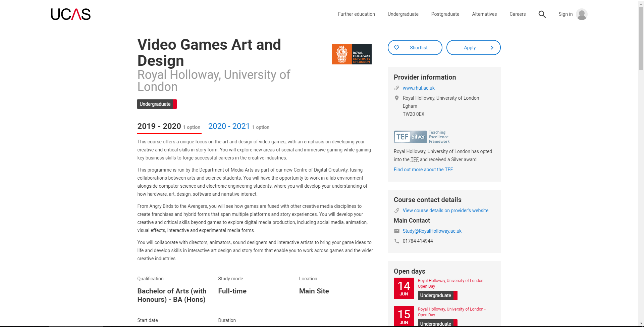Open the Undergraduate navigation menu
The width and height of the screenshot is (644, 327).
[x=403, y=14]
